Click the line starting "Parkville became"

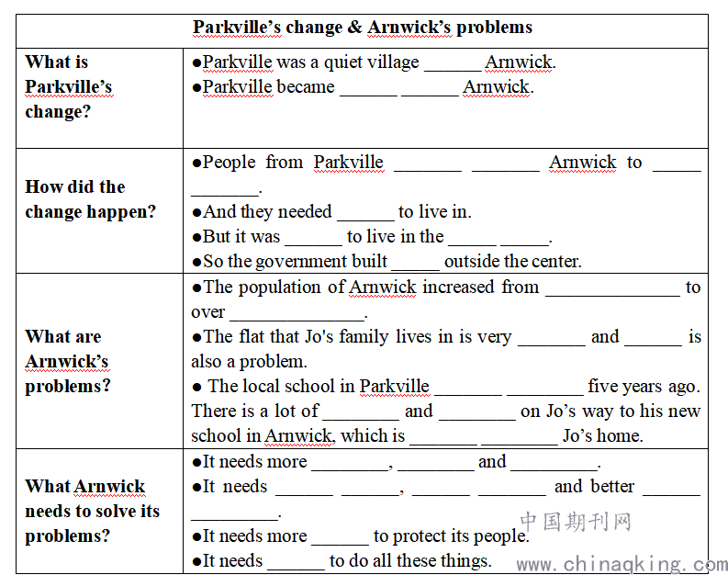coord(363,87)
